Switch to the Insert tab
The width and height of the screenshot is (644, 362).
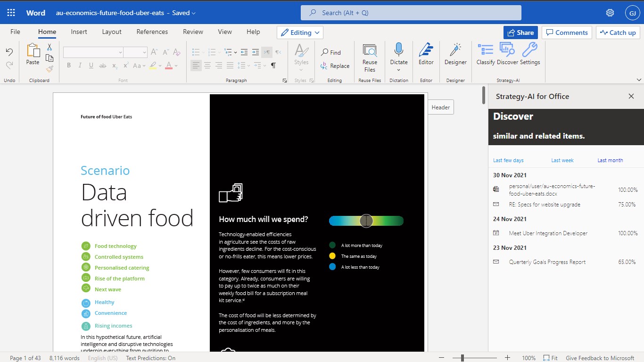[x=79, y=32]
